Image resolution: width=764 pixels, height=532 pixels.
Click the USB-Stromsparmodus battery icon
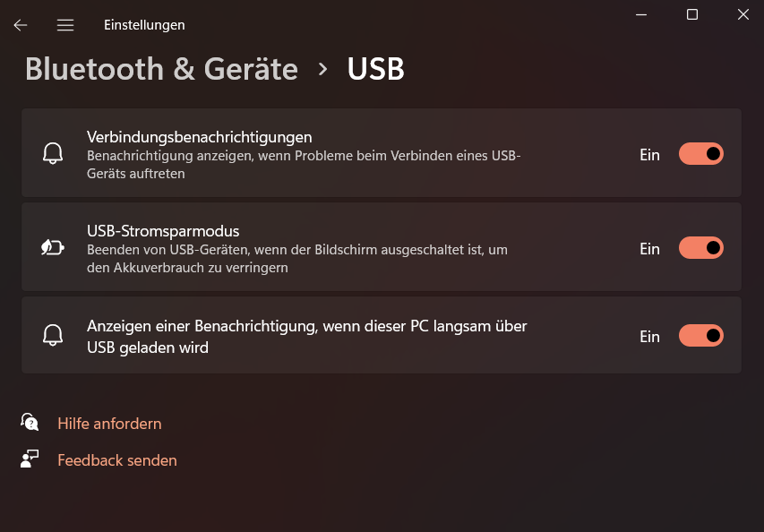54,247
